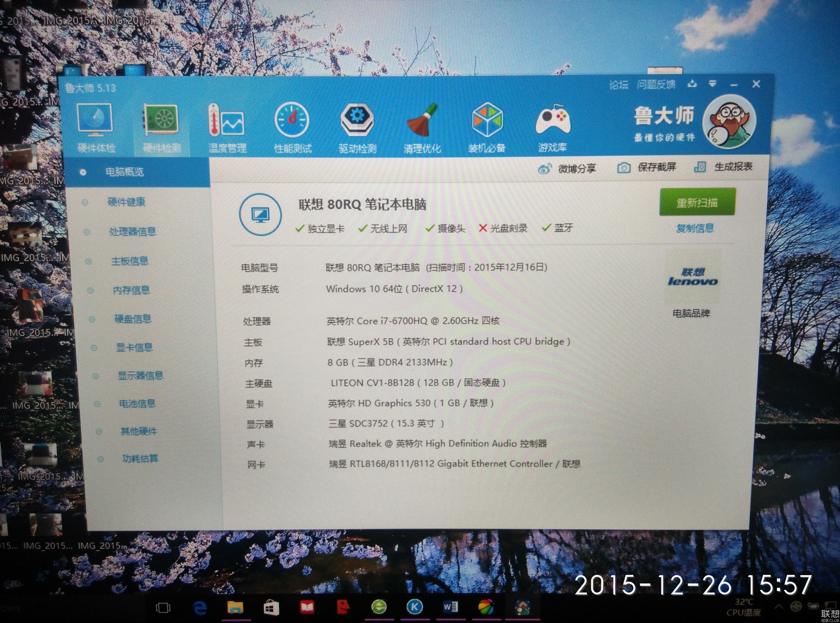Open 问题反馈 feedback link

656,84
